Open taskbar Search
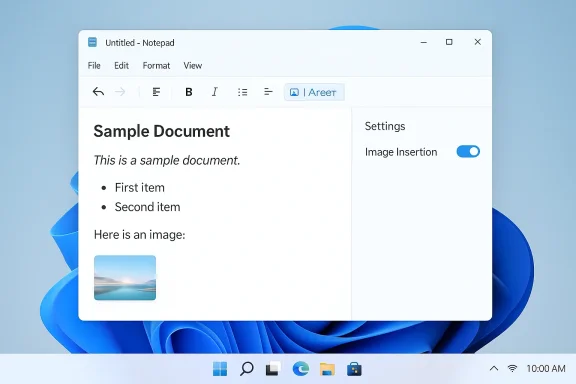The image size is (576, 384). (x=246, y=369)
